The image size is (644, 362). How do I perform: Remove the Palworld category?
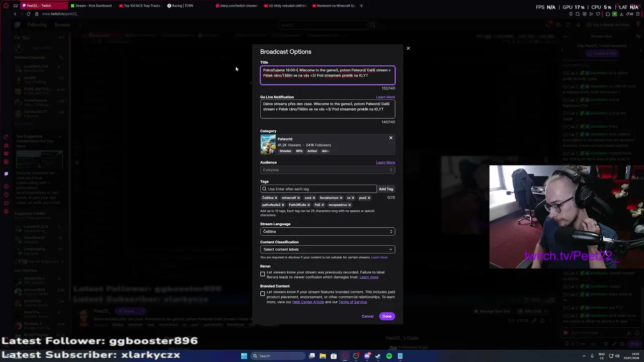(x=390, y=138)
